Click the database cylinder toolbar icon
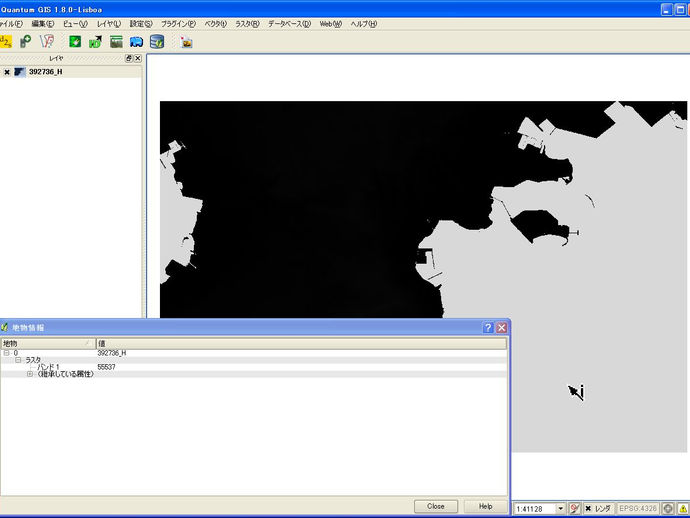This screenshot has height=518, width=690. click(x=157, y=42)
